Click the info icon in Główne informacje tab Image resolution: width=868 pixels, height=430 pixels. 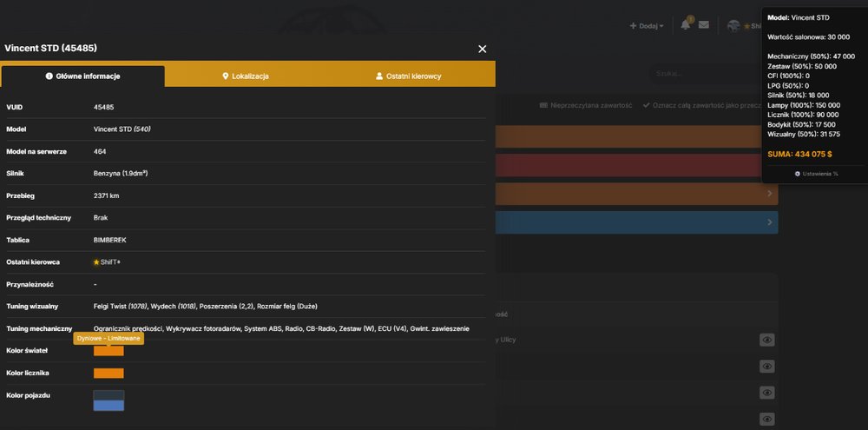[x=49, y=76]
